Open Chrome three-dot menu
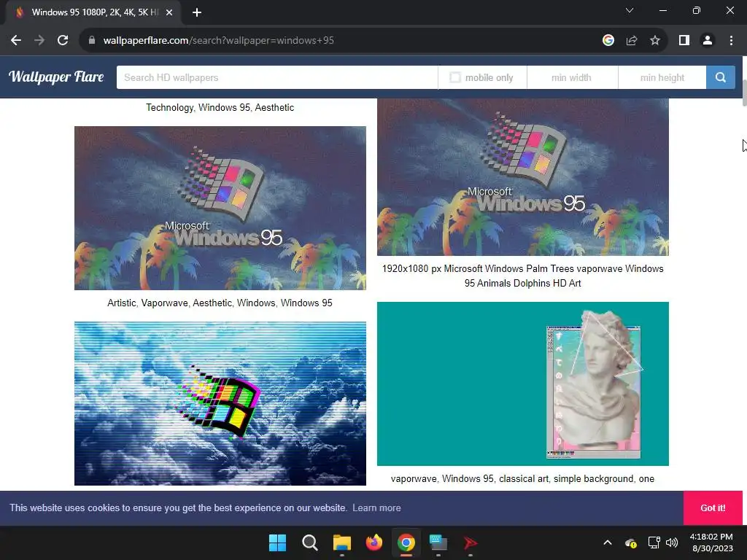The image size is (747, 560). 731,41
